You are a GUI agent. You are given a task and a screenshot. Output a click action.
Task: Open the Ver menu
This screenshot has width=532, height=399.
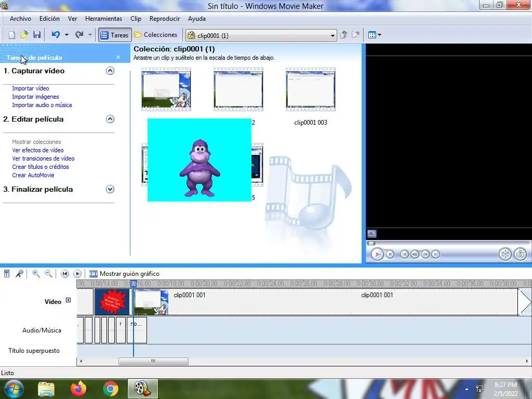click(73, 19)
